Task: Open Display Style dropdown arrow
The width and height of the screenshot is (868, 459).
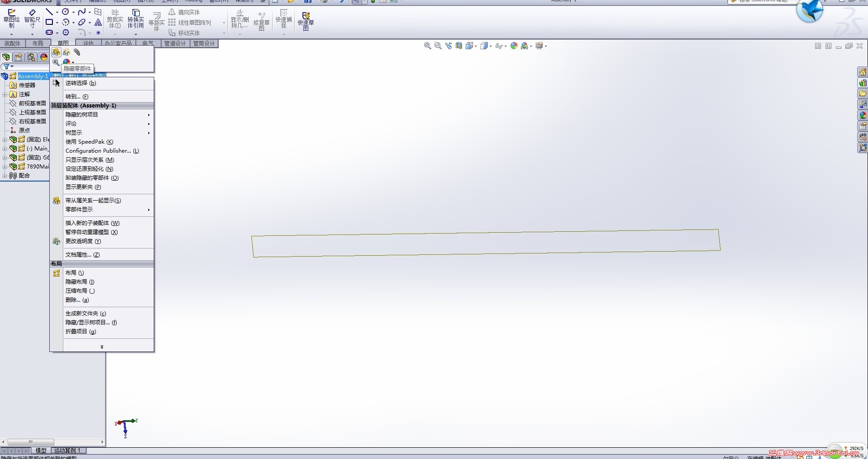Action: point(491,46)
